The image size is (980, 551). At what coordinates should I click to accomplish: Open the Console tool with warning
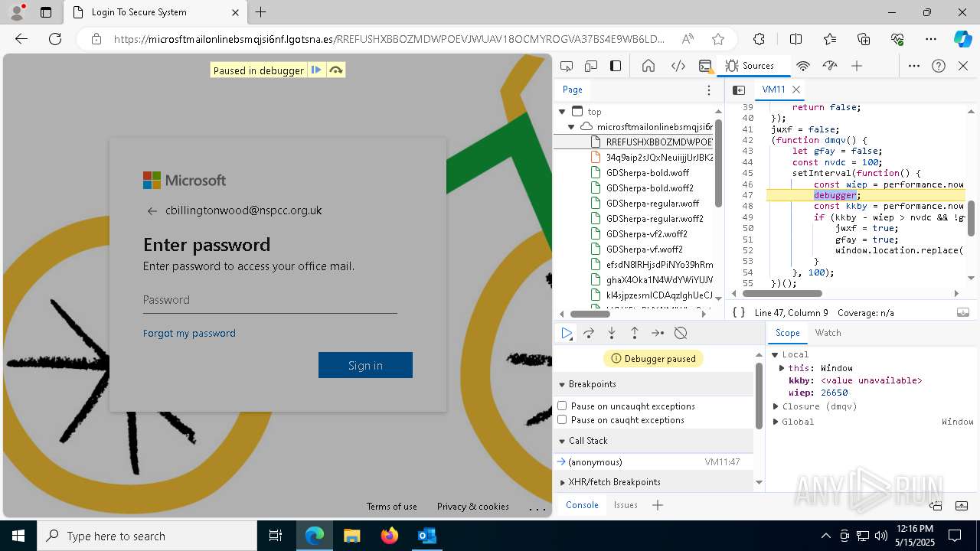tap(705, 66)
